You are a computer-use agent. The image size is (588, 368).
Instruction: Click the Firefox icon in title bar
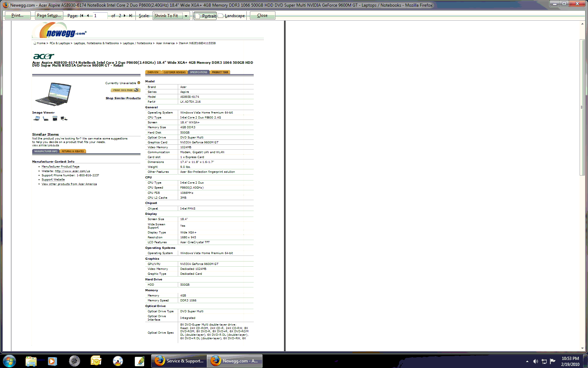5,5
